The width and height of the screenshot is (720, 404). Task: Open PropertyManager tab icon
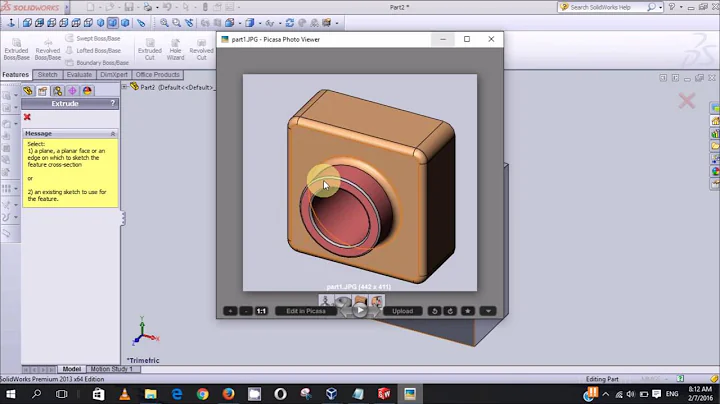click(43, 91)
